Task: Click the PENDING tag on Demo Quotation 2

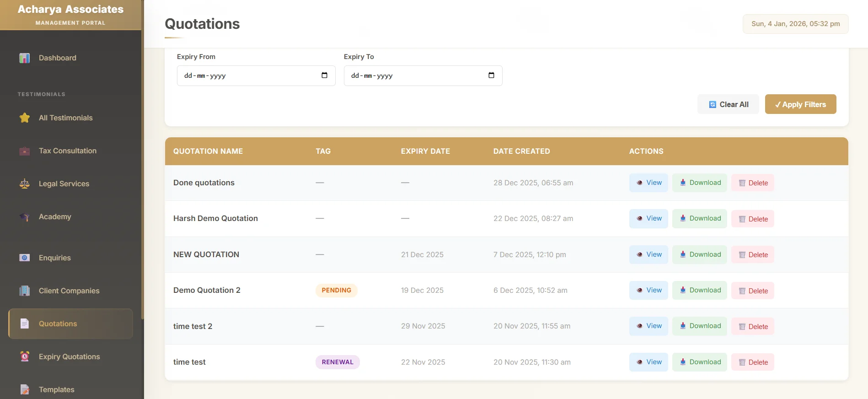Action: coord(336,291)
